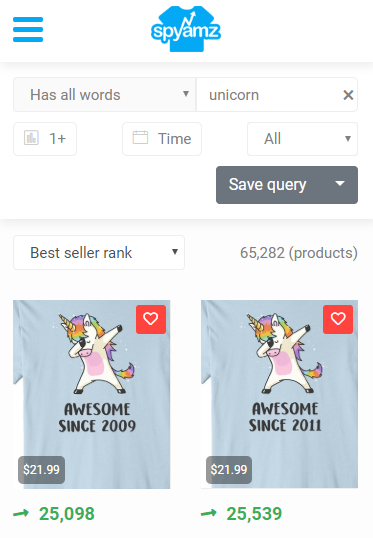The height and width of the screenshot is (538, 373).
Task: Click the green arrow beside 25,098
Action: (x=21, y=514)
